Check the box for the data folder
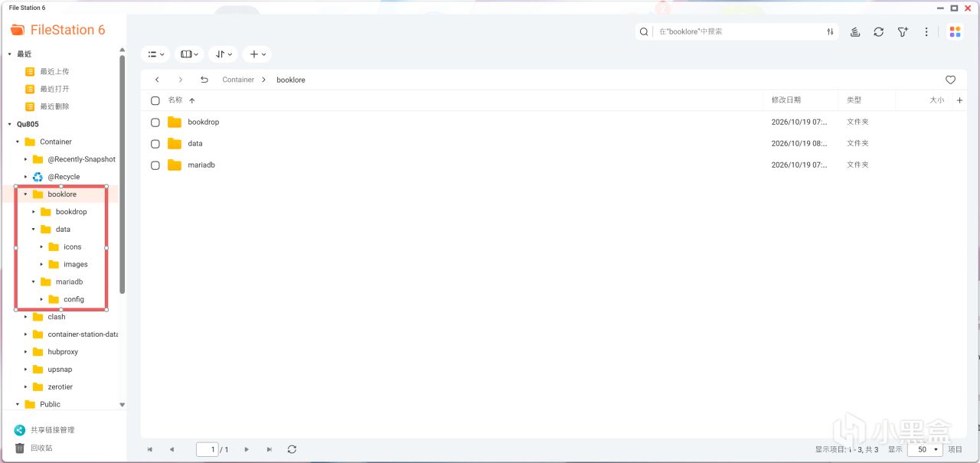Screen dimensions: 980x463 (x=155, y=144)
